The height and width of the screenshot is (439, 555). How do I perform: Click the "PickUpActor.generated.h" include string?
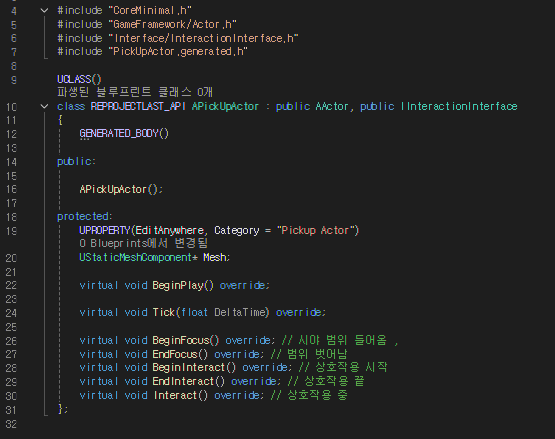(x=178, y=52)
